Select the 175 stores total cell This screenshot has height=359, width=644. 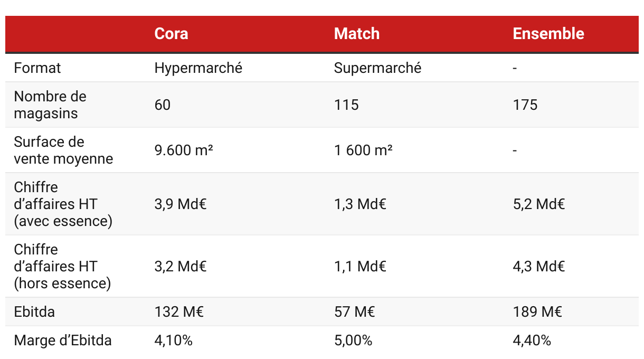point(525,105)
